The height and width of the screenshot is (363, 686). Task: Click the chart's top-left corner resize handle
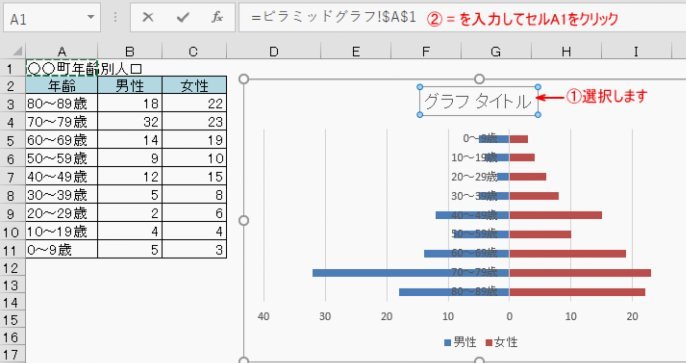[244, 79]
